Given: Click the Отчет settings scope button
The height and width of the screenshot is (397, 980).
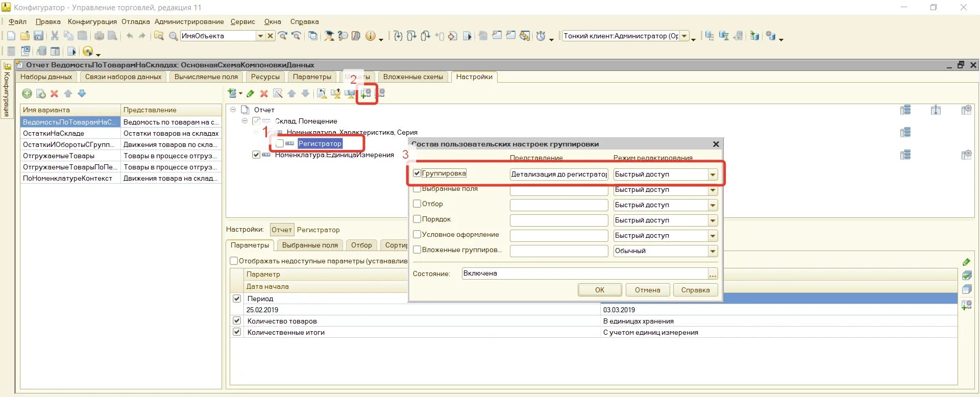Looking at the screenshot, I should click(x=282, y=230).
